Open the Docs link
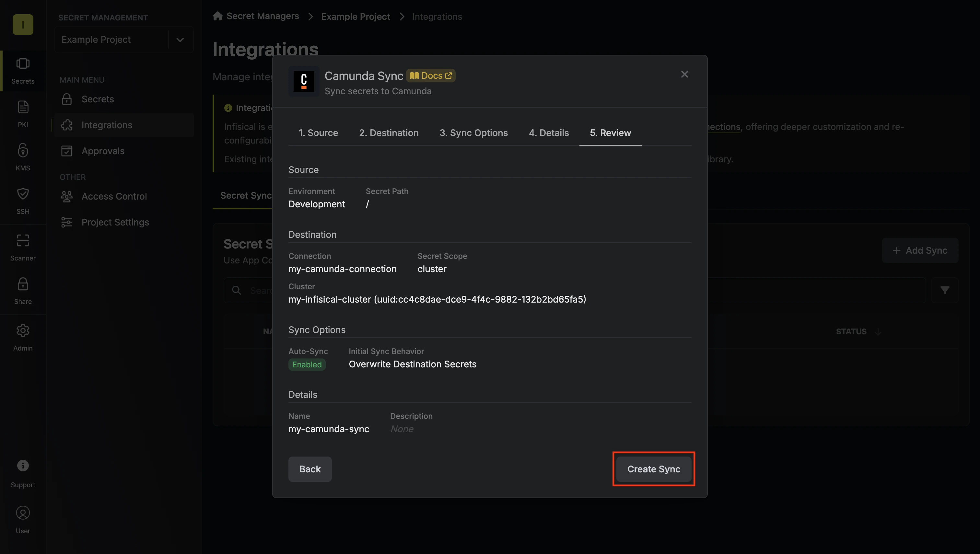This screenshot has width=980, height=554. coord(431,75)
